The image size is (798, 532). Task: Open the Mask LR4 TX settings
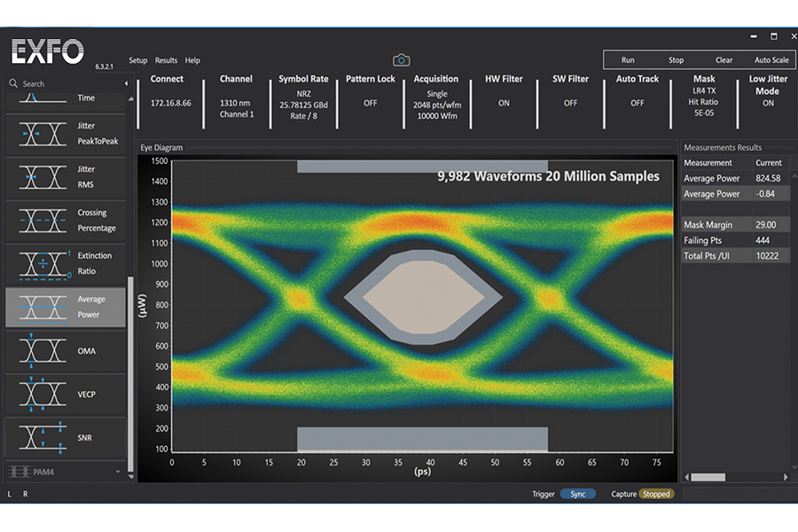point(704,90)
